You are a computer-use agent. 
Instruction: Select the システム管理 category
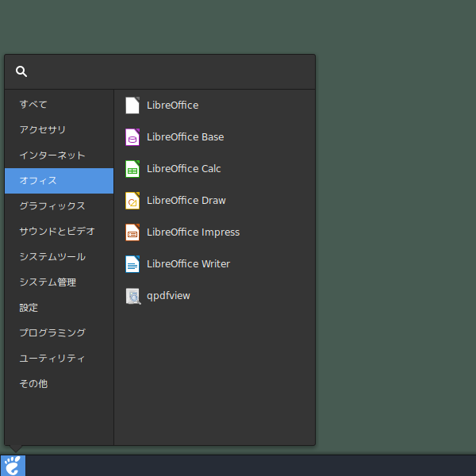click(x=59, y=282)
